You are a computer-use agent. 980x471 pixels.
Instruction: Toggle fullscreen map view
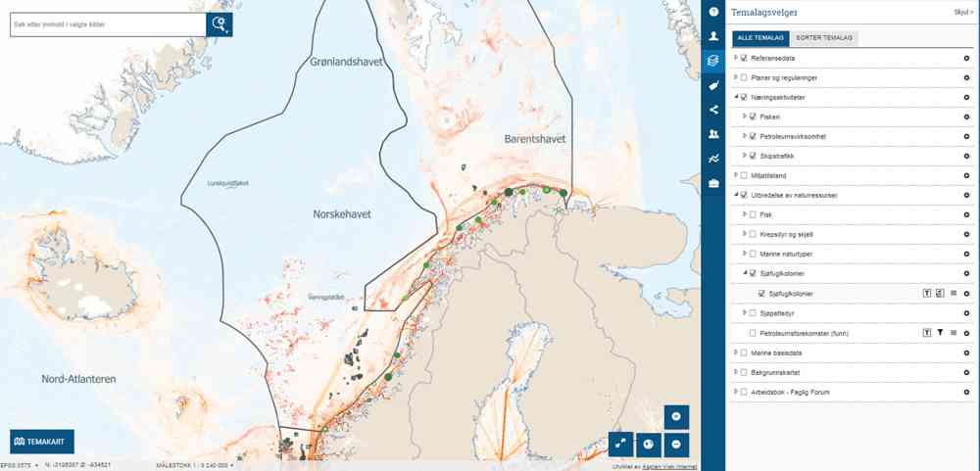[621, 444]
